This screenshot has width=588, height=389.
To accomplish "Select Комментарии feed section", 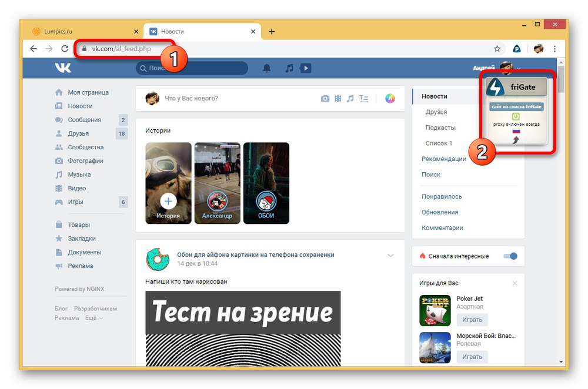I will 442,228.
